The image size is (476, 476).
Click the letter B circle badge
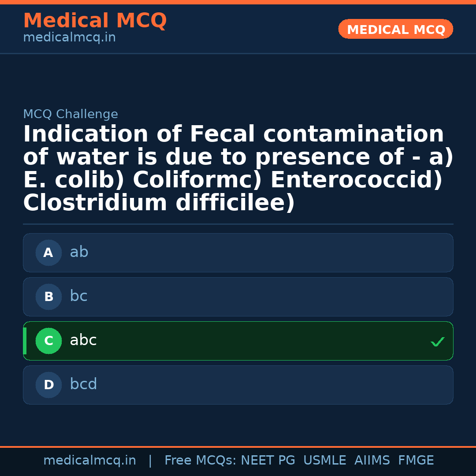click(48, 297)
